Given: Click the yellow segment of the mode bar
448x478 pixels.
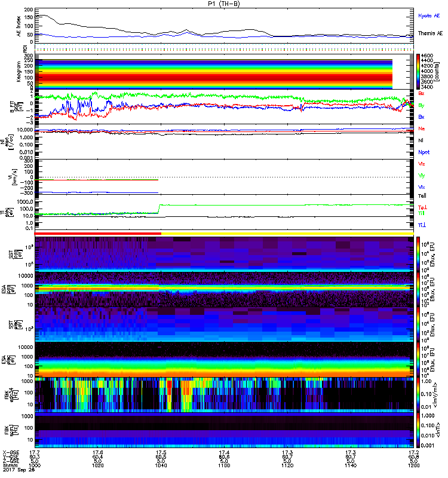Looking at the screenshot, I should [287, 234].
